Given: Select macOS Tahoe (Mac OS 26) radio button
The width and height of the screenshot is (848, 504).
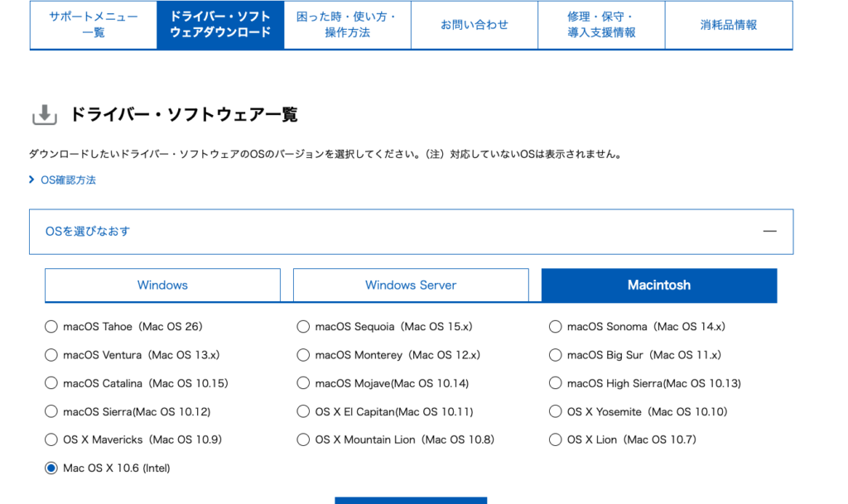Looking at the screenshot, I should click(x=51, y=327).
